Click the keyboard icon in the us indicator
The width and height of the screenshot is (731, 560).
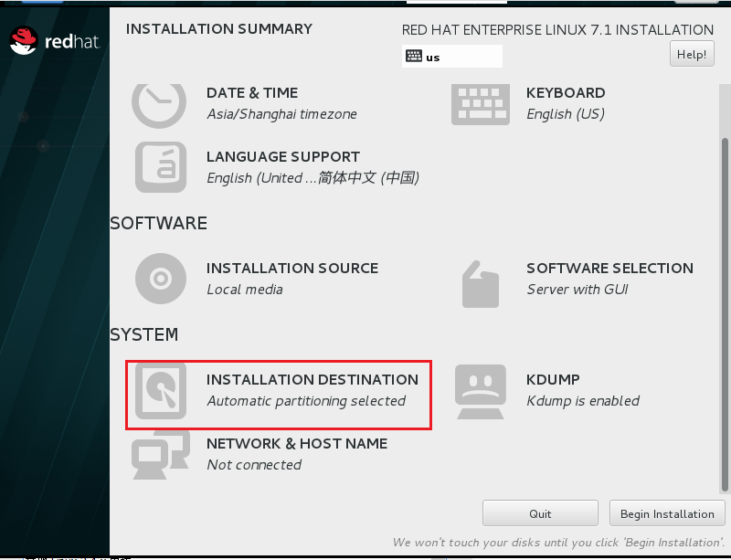click(414, 57)
